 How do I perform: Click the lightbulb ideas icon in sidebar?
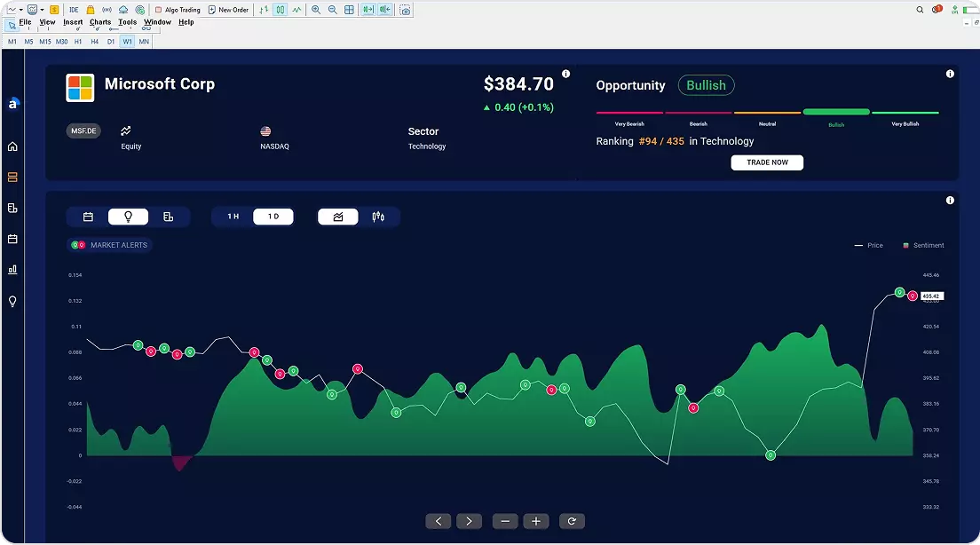coord(12,302)
